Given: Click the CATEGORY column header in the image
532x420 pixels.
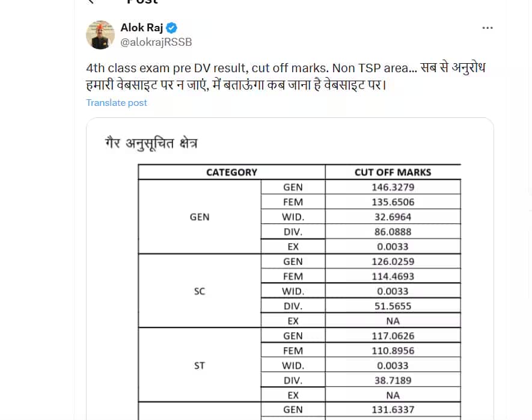Looking at the screenshot, I should coord(231,172).
